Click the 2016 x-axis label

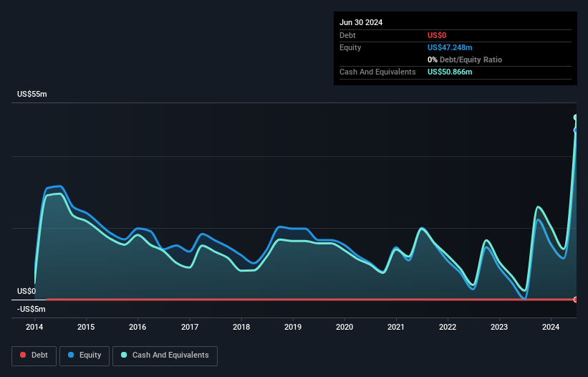click(138, 327)
